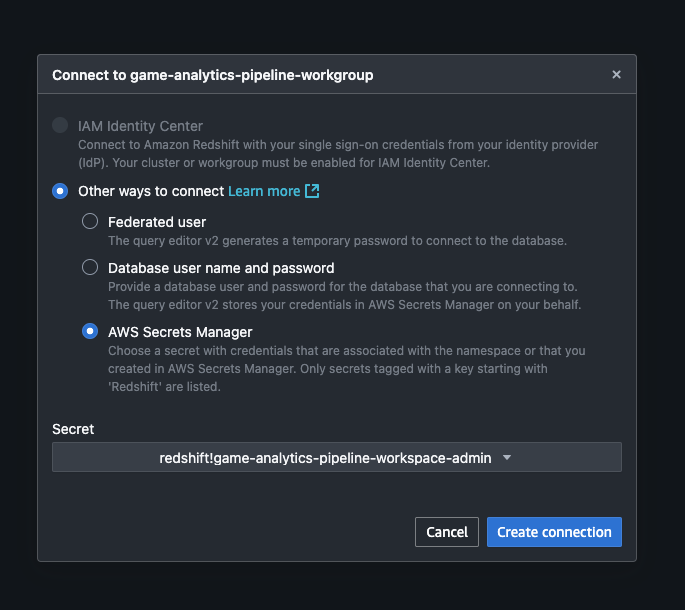Click the 'Secret' field label
This screenshot has height=610, width=685.
point(73,429)
